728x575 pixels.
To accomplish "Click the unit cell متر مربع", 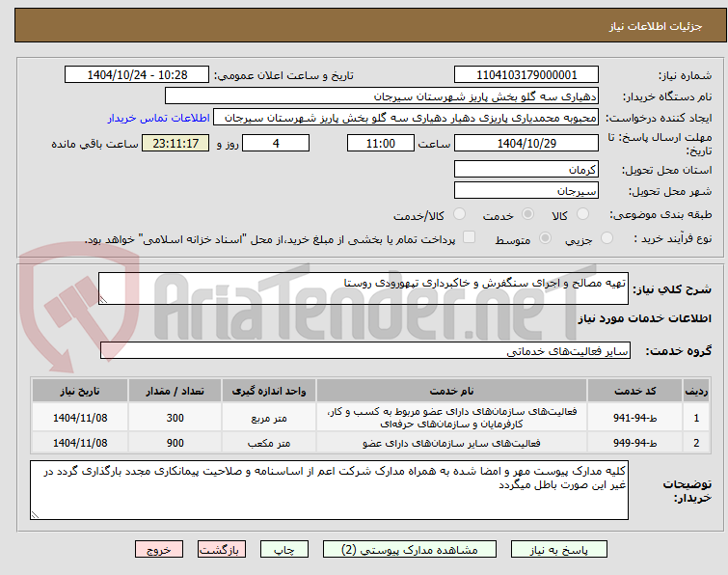I will coord(269,418).
